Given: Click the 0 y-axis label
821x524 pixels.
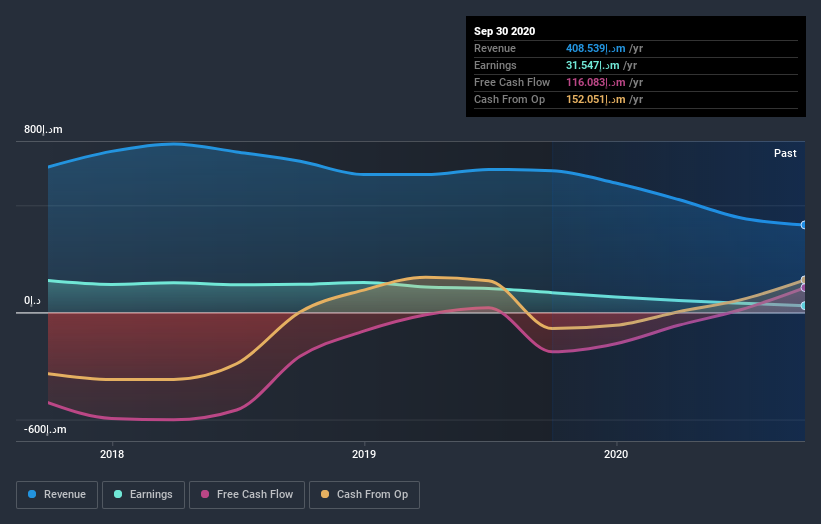Looking at the screenshot, I should click(x=32, y=300).
